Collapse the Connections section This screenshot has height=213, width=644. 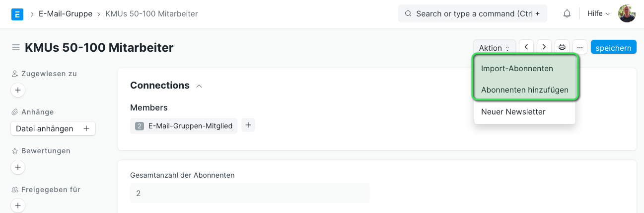[x=199, y=86]
